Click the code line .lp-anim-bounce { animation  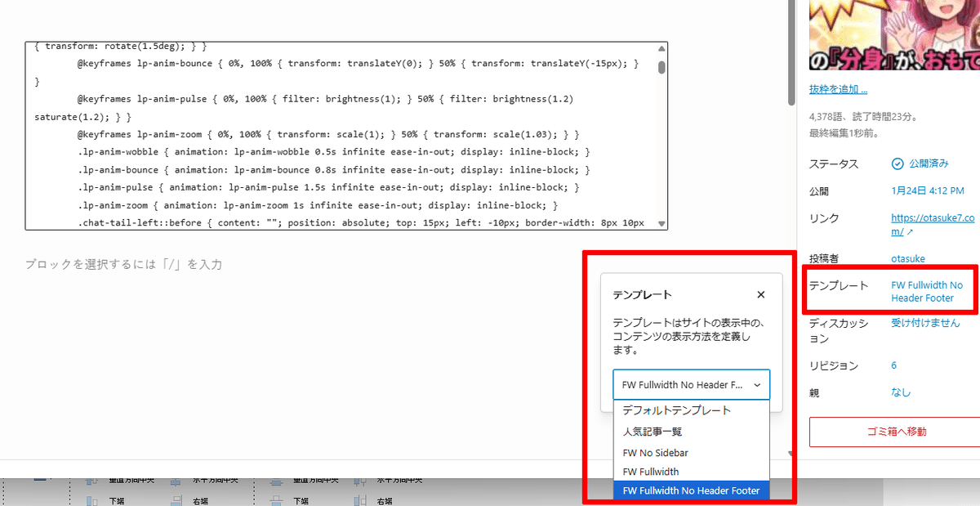point(333,170)
